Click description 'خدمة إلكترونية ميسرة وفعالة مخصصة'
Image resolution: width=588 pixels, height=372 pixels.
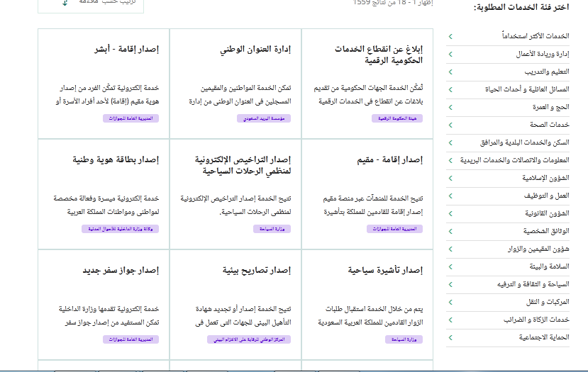pyautogui.click(x=106, y=198)
